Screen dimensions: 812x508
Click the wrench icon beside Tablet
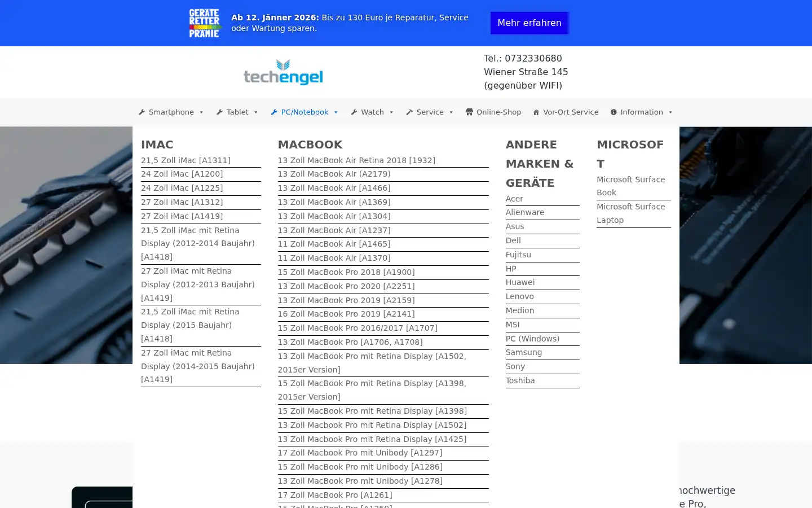click(220, 112)
